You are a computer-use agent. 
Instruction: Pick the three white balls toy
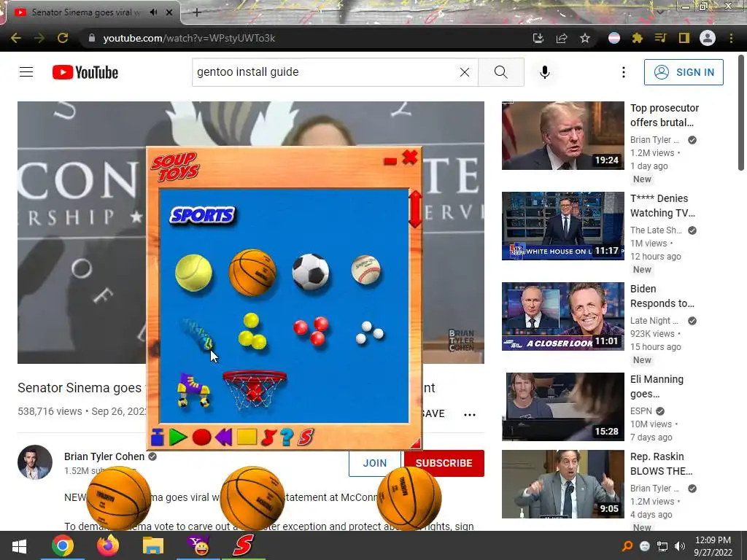(x=369, y=332)
